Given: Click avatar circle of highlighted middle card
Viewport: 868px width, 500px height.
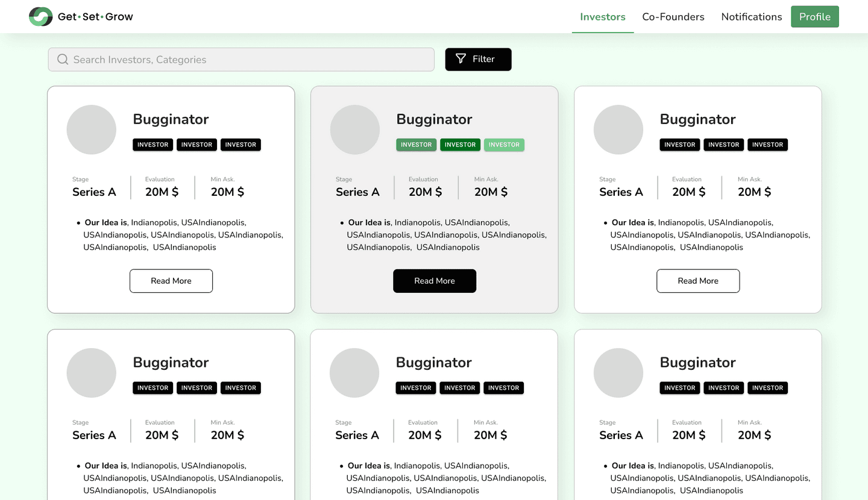Looking at the screenshot, I should click(355, 130).
